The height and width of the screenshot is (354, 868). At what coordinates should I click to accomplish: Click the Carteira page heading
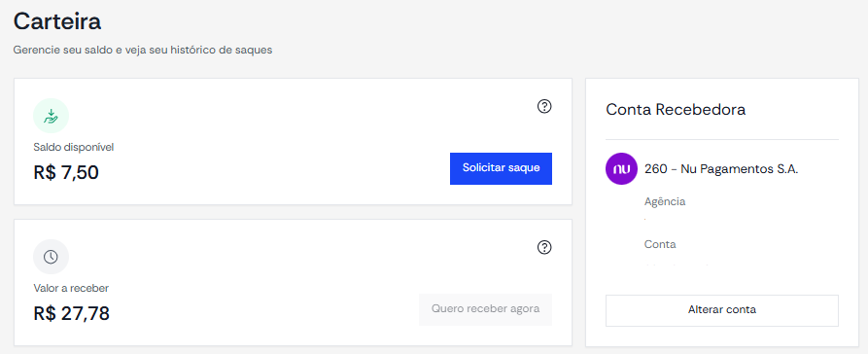click(57, 21)
